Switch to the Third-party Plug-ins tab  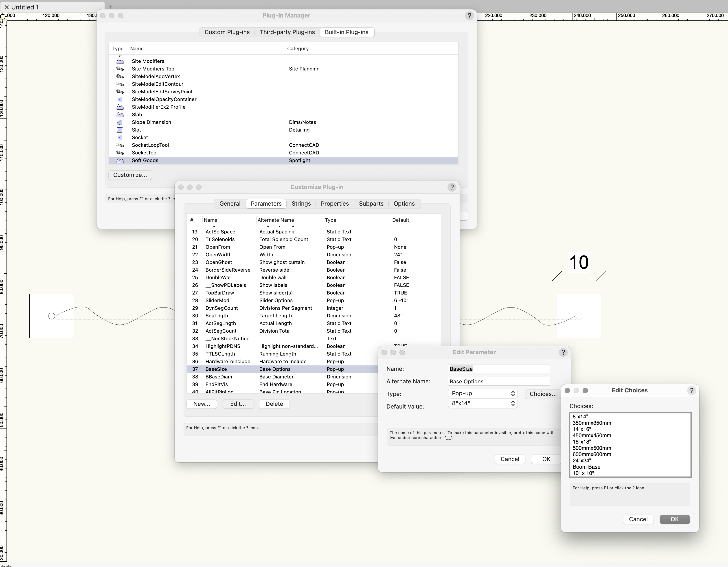[x=287, y=32]
